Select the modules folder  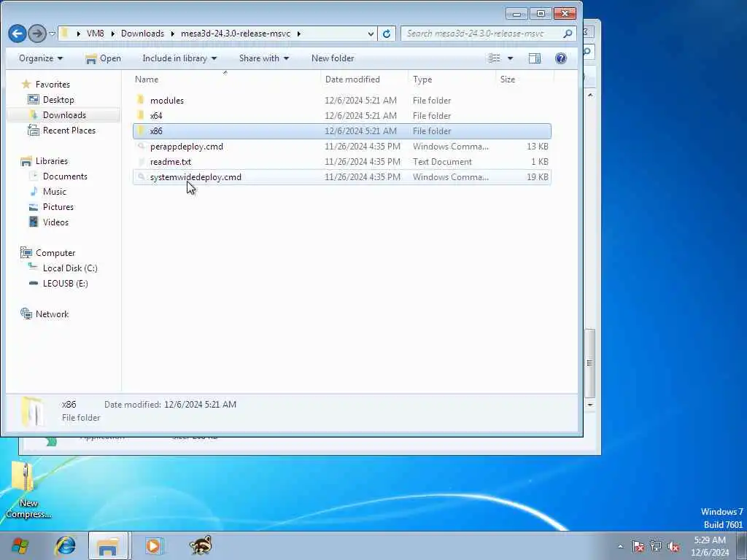click(341, 101)
